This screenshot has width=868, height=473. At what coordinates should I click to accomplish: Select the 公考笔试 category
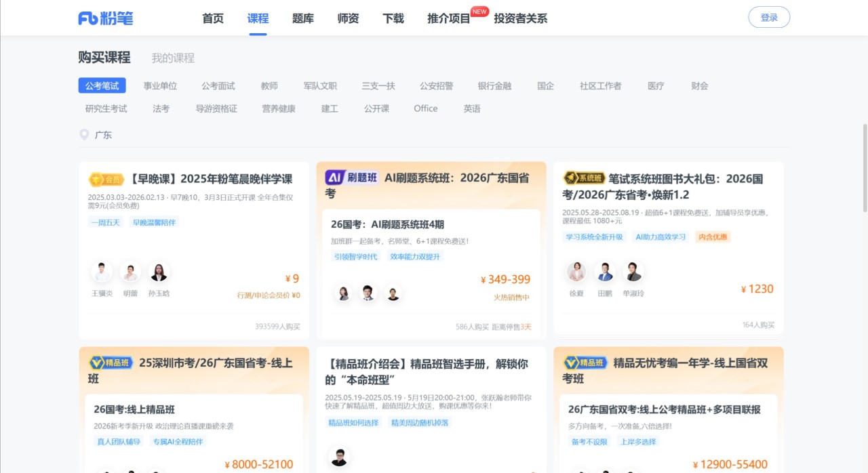102,86
